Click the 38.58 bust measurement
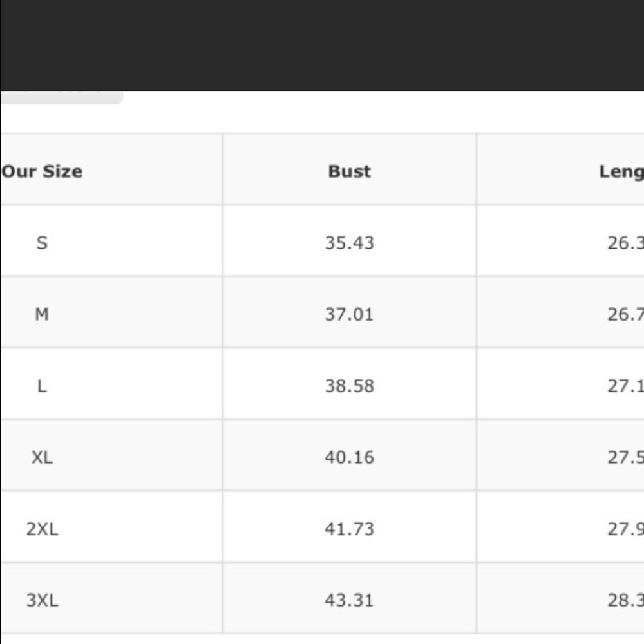Image resolution: width=644 pixels, height=644 pixels. (x=349, y=386)
